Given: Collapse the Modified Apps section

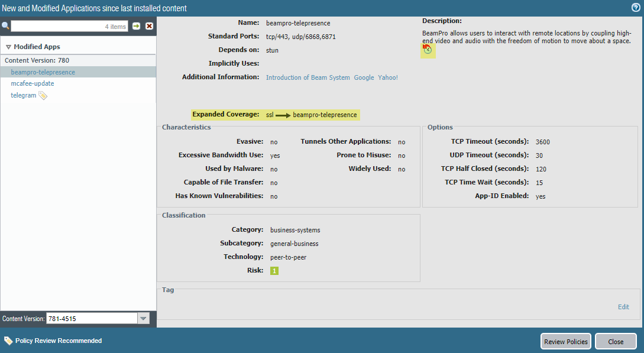Looking at the screenshot, I should (9, 47).
